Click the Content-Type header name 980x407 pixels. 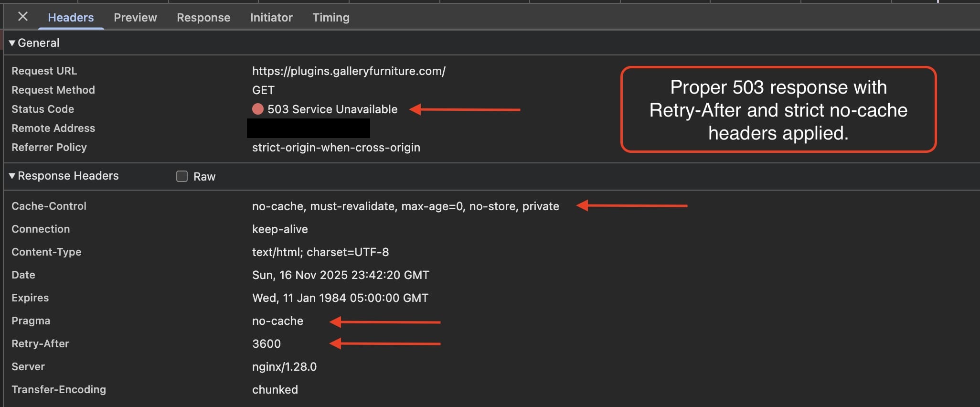coord(46,252)
